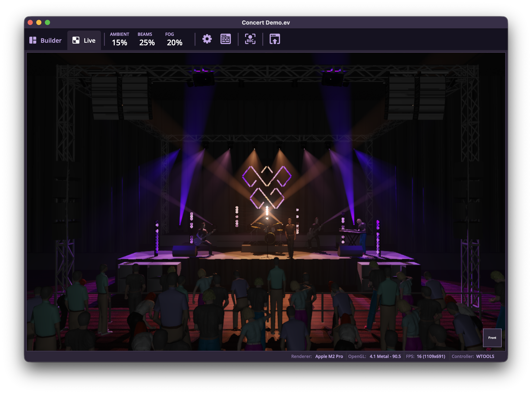Screen dimensions: 532x394
Task: Click the export snapshot upload icon
Action: [x=275, y=39]
